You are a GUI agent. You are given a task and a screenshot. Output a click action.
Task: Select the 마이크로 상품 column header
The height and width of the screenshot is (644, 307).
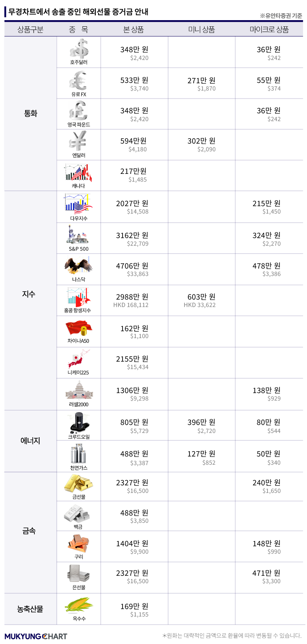click(269, 29)
